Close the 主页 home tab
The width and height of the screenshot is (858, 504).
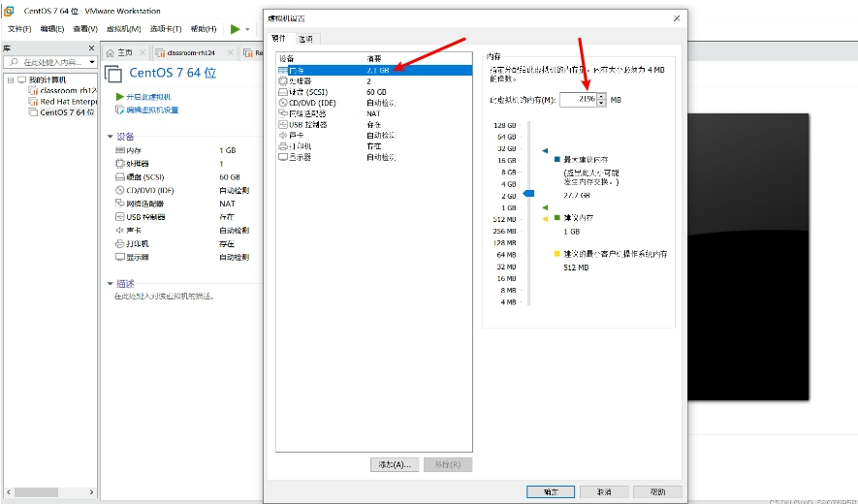pos(143,52)
